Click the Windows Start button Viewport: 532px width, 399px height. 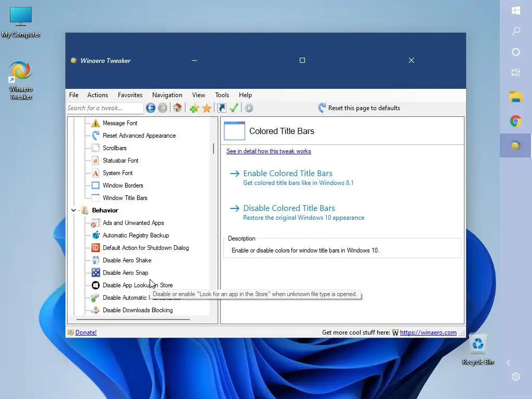tap(516, 10)
